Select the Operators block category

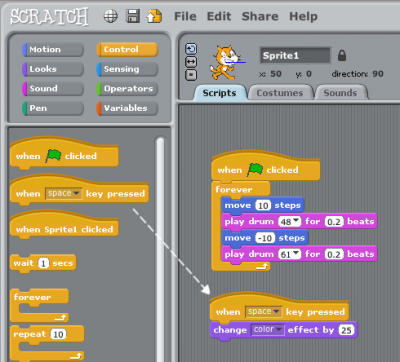(x=127, y=89)
